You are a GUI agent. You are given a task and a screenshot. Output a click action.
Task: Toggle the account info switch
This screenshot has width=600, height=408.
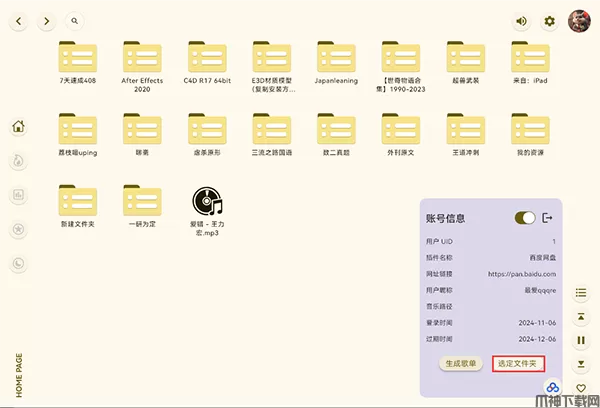coord(524,217)
